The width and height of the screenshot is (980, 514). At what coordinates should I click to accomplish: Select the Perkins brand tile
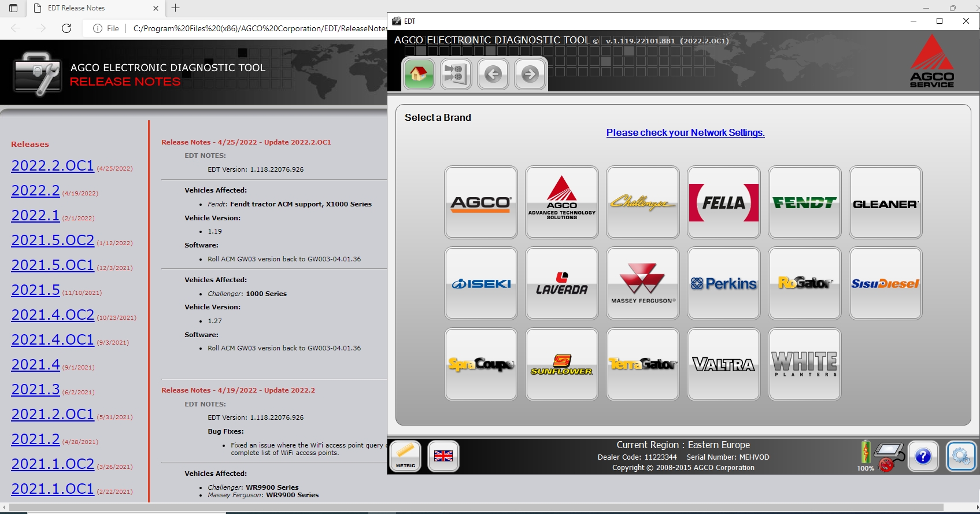(x=724, y=283)
